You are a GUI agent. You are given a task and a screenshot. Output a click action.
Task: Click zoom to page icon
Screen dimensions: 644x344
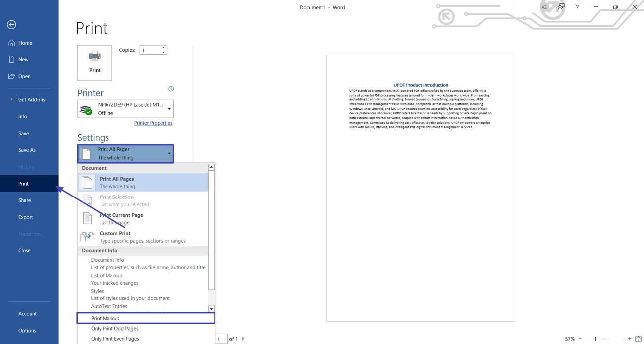(638, 339)
